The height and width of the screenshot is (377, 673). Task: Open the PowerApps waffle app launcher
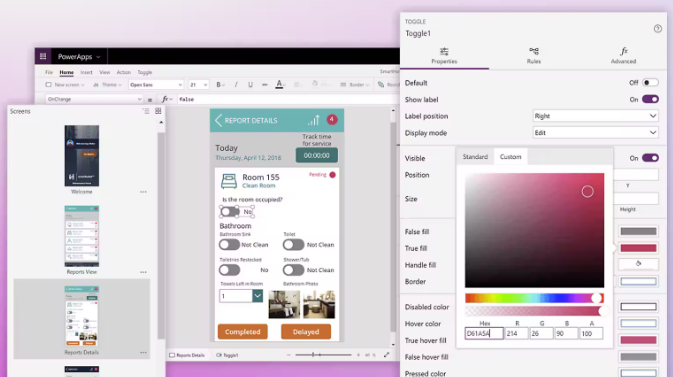pos(43,56)
